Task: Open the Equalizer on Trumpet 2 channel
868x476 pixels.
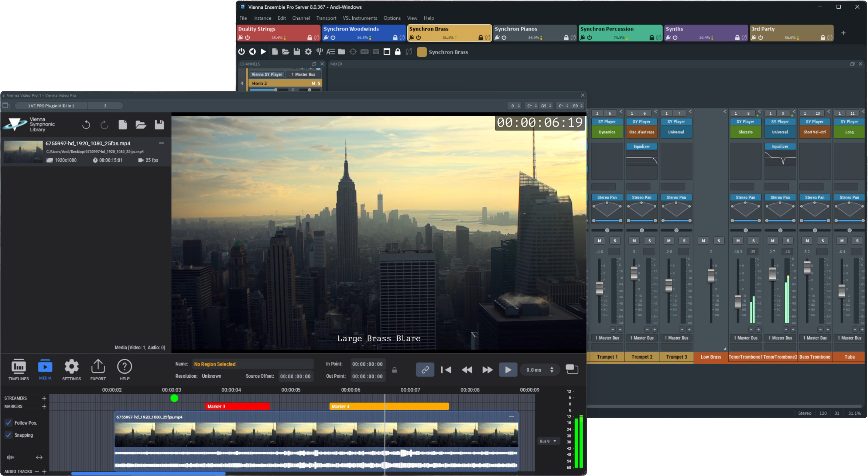Action: tap(642, 147)
